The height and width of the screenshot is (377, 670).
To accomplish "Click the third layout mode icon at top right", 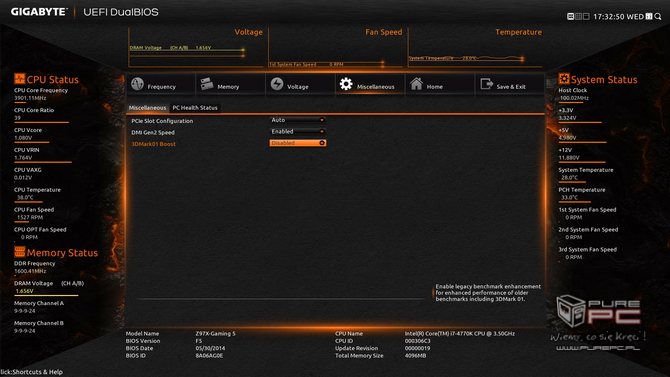I will click(x=586, y=16).
